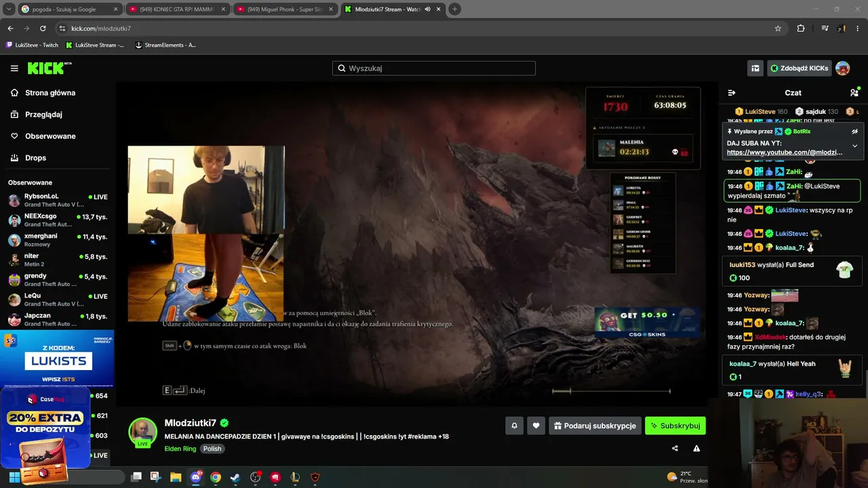Click the Zdobądź KICKs button
The image size is (868, 488).
[x=799, y=68]
